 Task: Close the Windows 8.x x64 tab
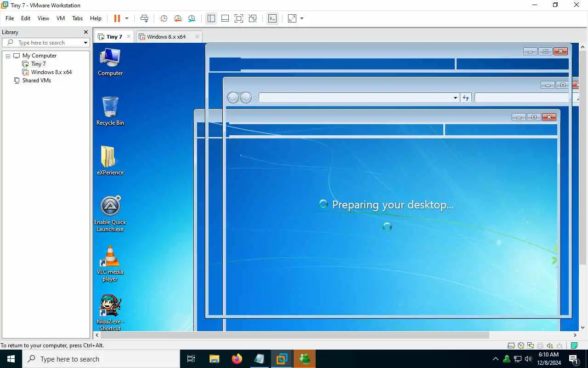[x=197, y=37]
